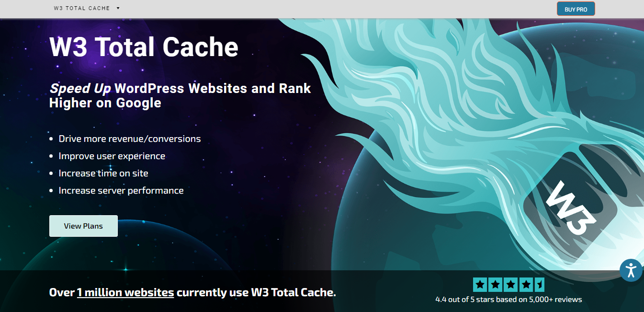
Task: Click the star rating graphic
Action: point(508,285)
